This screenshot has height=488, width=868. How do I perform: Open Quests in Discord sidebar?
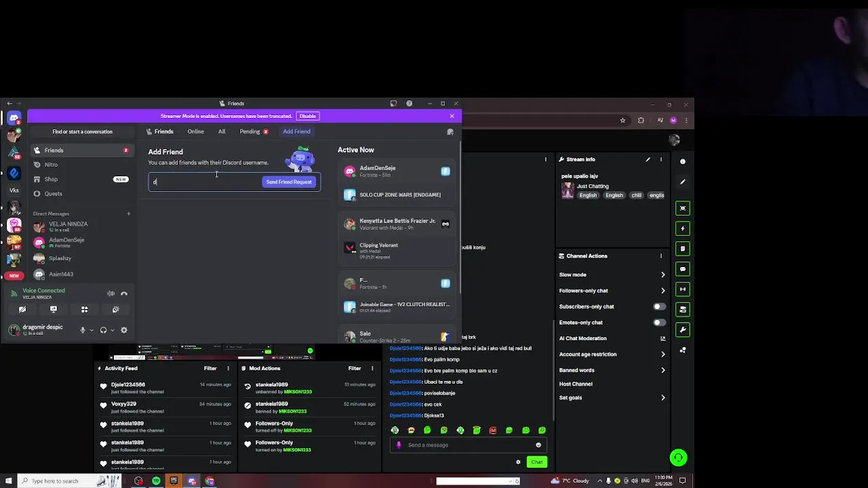tap(81, 194)
